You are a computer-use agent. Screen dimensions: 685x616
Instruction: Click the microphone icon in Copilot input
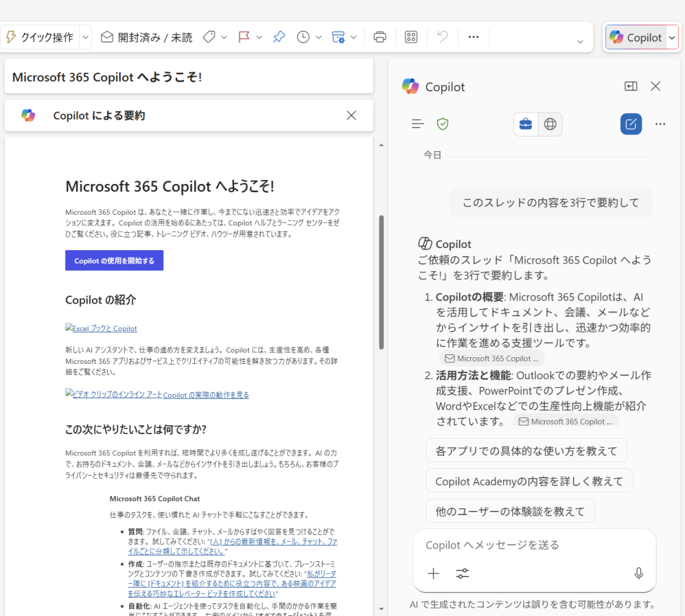[x=638, y=573]
